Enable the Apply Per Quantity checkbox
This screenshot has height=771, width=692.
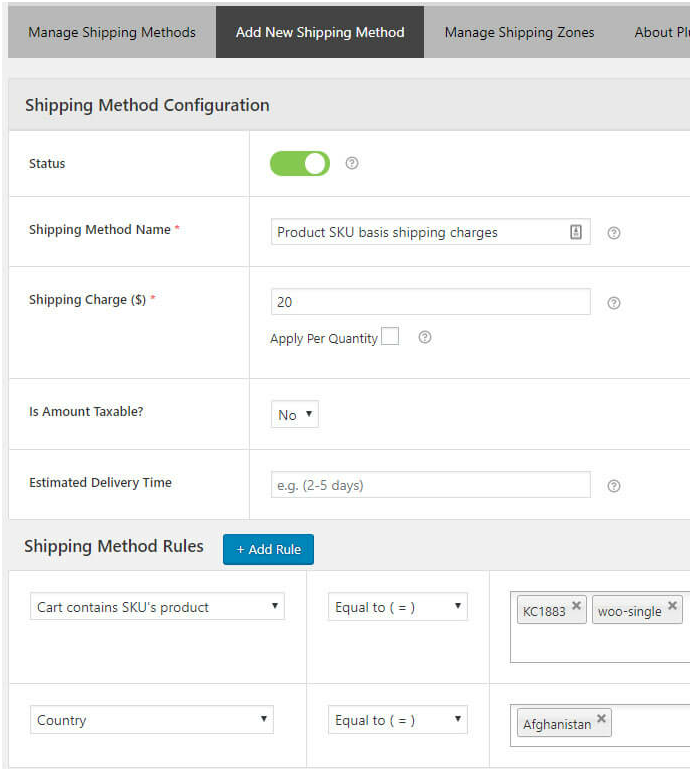click(390, 337)
